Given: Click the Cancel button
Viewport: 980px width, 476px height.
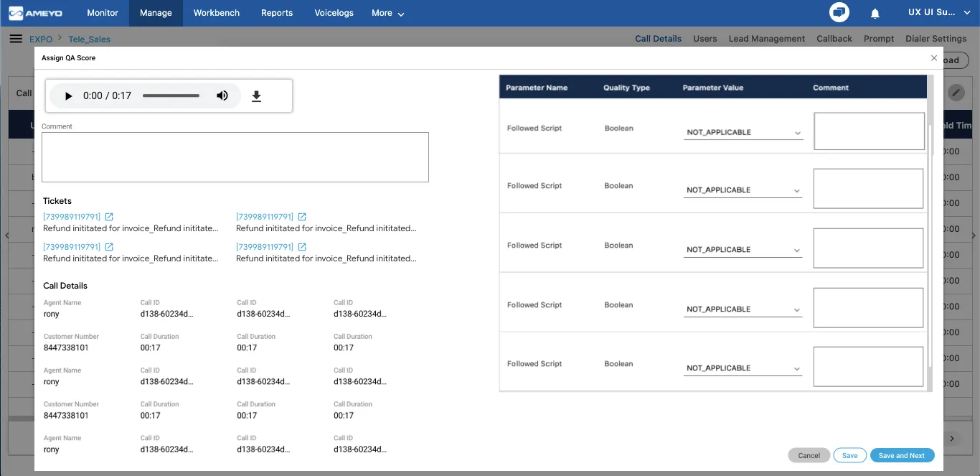Looking at the screenshot, I should tap(809, 455).
